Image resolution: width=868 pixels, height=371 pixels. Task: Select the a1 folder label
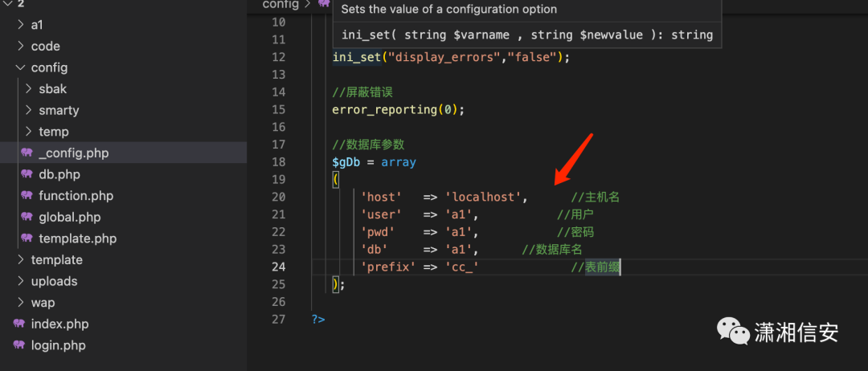pos(37,24)
